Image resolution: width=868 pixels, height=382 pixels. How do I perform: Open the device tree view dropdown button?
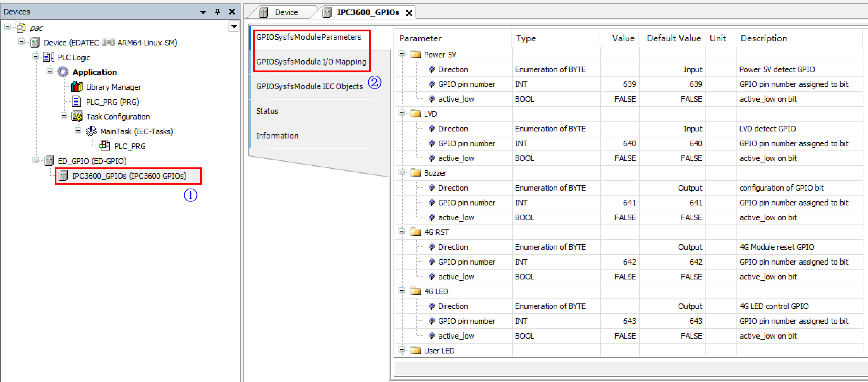[234, 26]
